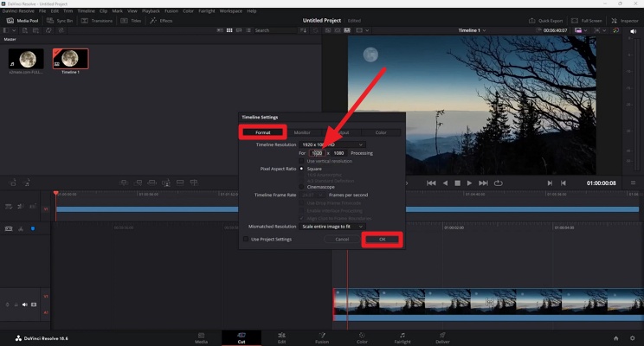
Task: Click the sync clips icon
Action: [48, 30]
